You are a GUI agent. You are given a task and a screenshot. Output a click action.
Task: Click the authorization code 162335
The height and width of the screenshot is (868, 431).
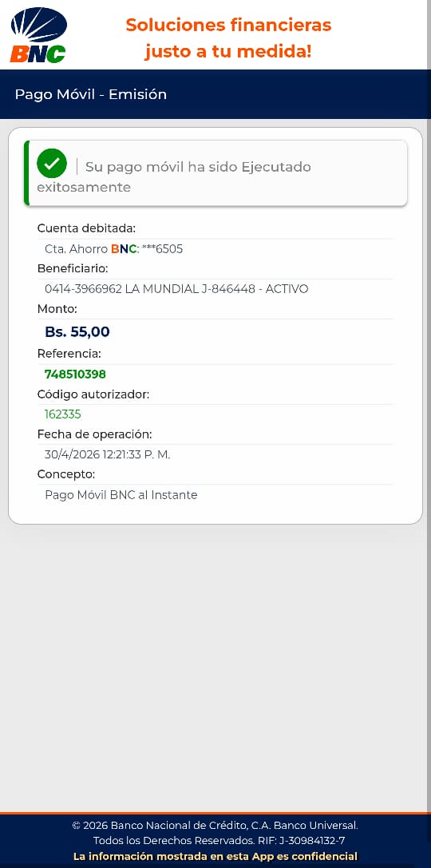[x=63, y=414]
